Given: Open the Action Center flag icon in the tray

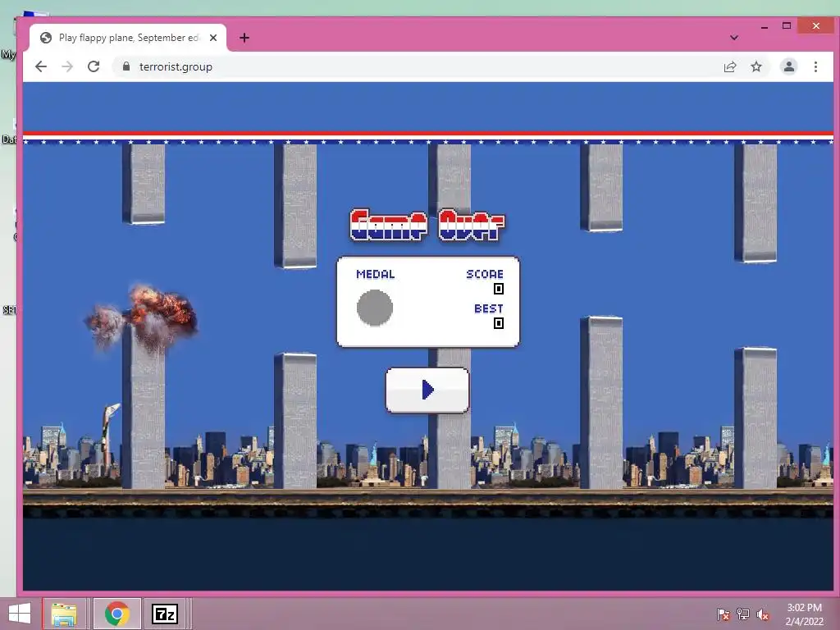Looking at the screenshot, I should pyautogui.click(x=723, y=614).
